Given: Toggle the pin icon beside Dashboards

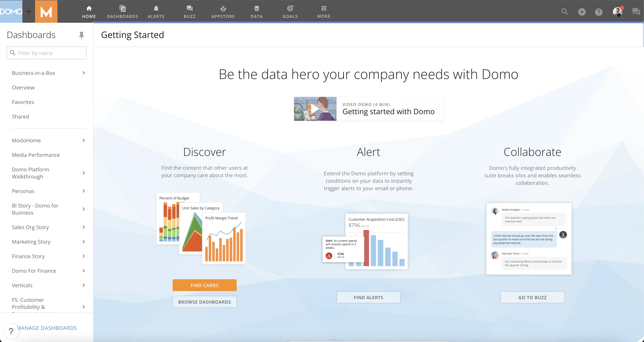Looking at the screenshot, I should 81,35.
